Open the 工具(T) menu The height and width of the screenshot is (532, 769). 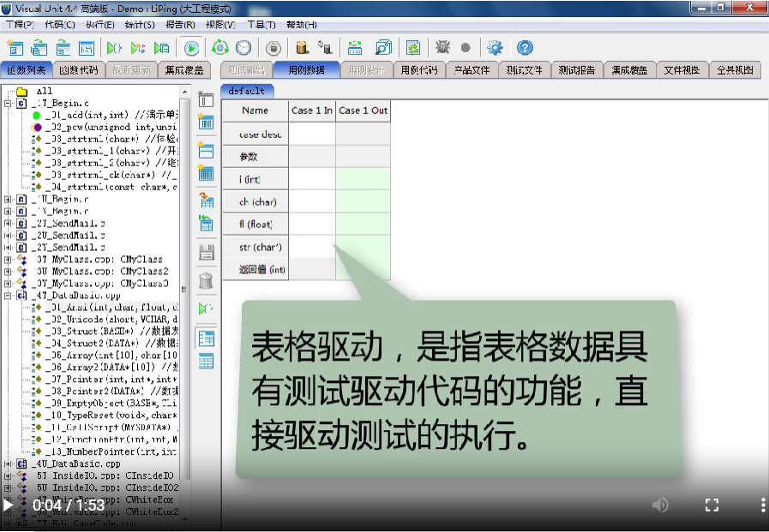click(x=261, y=25)
